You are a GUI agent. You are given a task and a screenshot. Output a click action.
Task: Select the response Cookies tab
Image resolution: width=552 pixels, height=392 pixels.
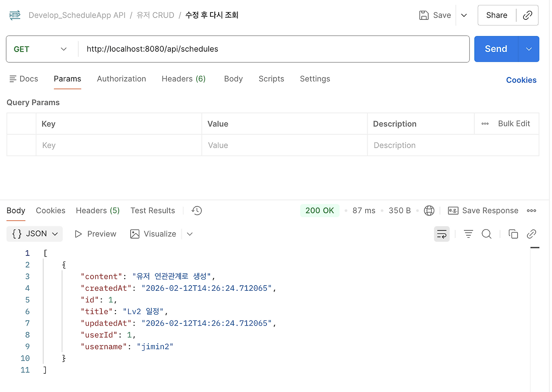pos(50,211)
